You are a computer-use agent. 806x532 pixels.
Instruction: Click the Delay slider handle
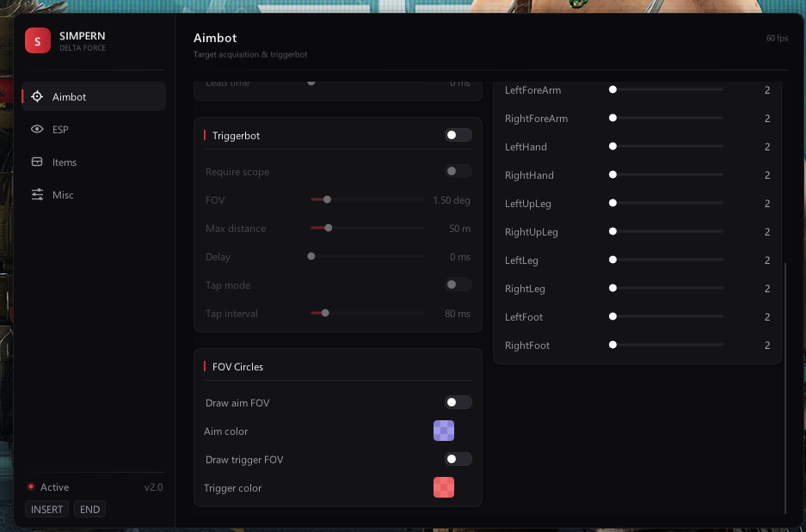point(311,256)
